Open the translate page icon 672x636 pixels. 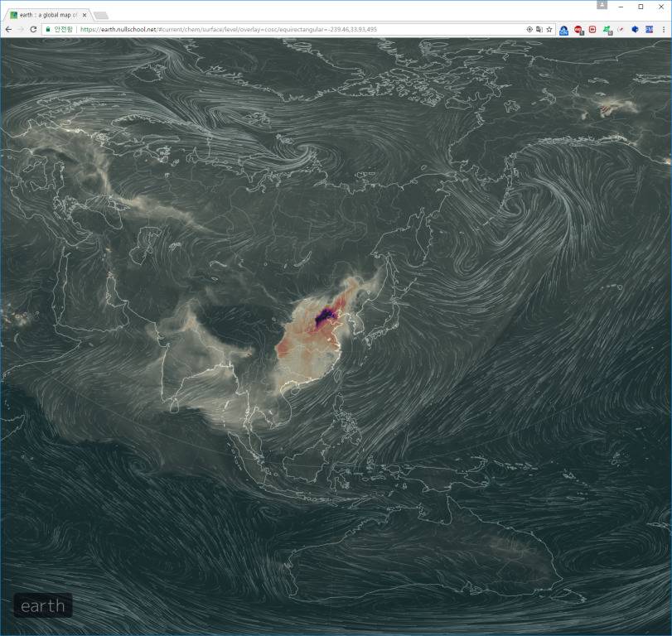coord(539,29)
